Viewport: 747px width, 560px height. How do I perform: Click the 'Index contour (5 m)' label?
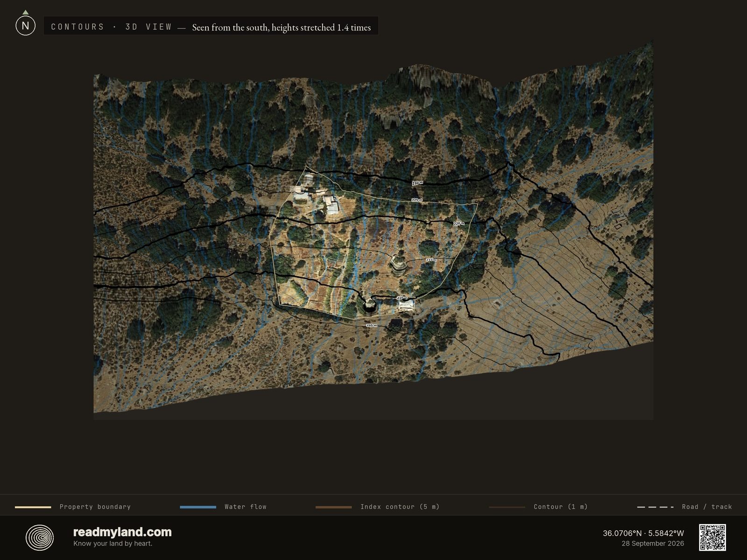click(x=400, y=507)
